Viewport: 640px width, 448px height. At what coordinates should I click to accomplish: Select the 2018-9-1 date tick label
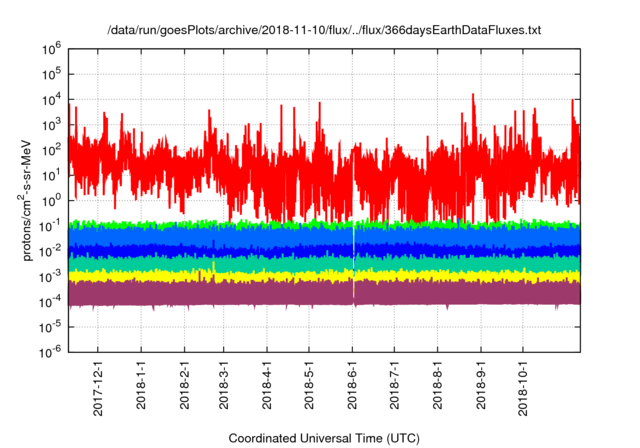click(x=481, y=384)
